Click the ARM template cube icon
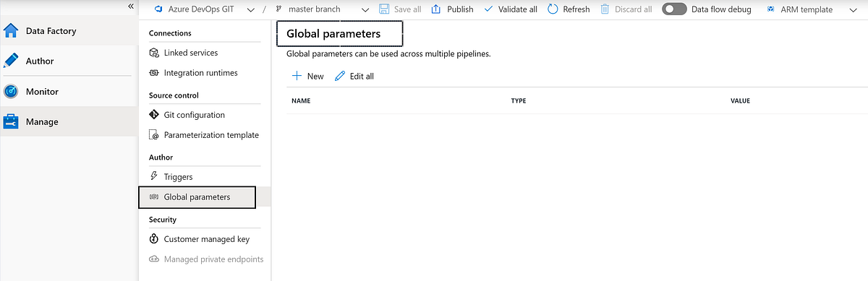This screenshot has width=868, height=281. point(770,9)
